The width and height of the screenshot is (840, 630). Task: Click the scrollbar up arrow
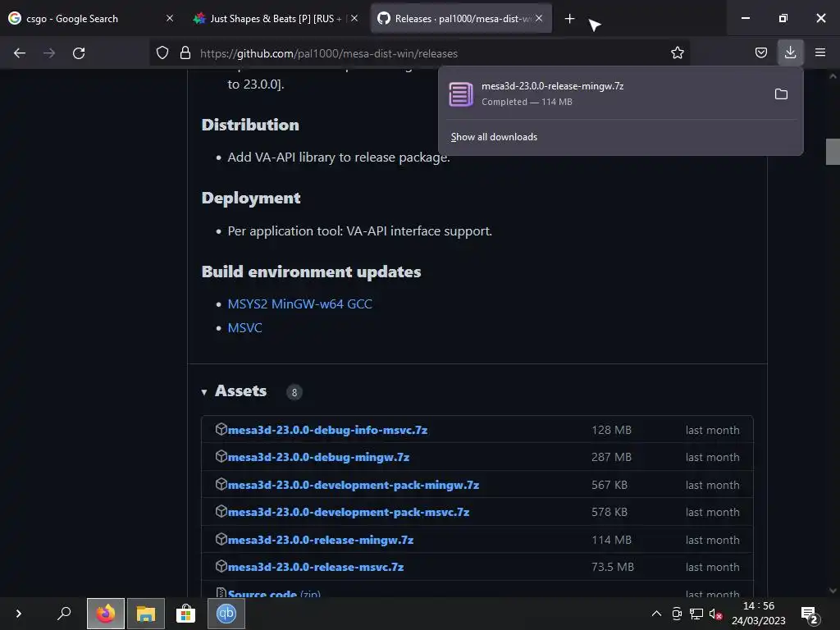[x=833, y=76]
